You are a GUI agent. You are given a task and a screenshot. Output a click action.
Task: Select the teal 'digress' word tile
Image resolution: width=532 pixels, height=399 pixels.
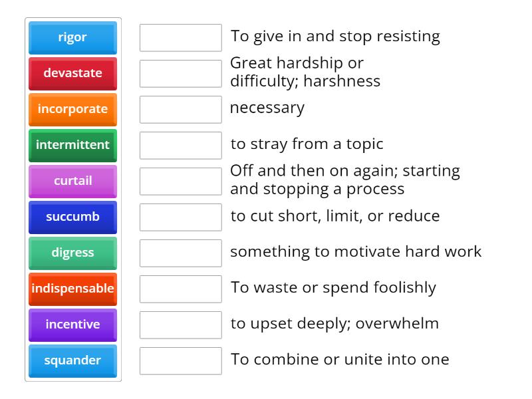click(x=72, y=253)
